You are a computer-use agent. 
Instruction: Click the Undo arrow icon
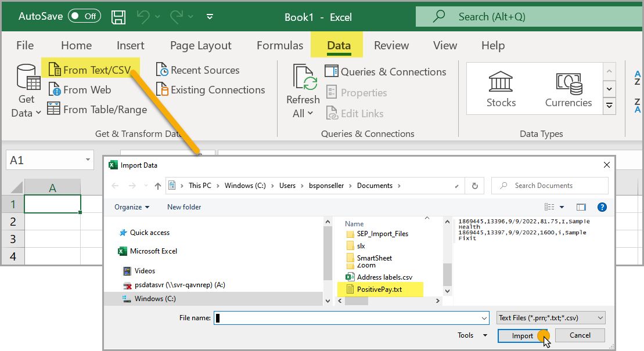[143, 17]
